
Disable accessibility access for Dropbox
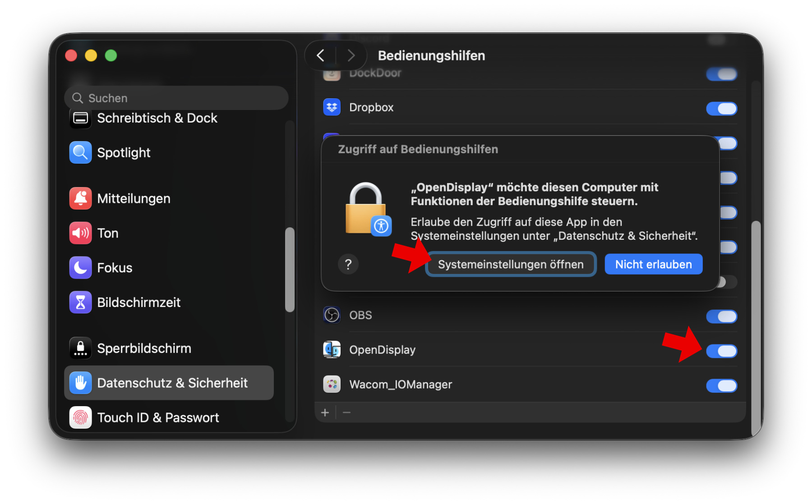pyautogui.click(x=722, y=109)
